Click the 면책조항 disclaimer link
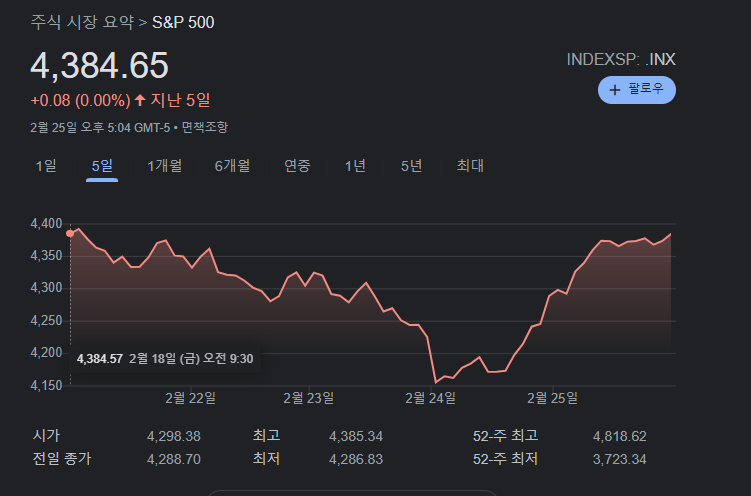Image resolution: width=751 pixels, height=496 pixels. pos(205,127)
